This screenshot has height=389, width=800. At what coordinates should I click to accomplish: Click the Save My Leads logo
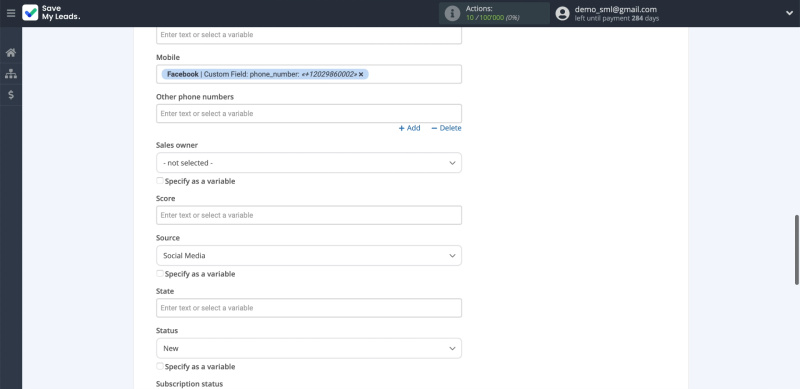51,13
